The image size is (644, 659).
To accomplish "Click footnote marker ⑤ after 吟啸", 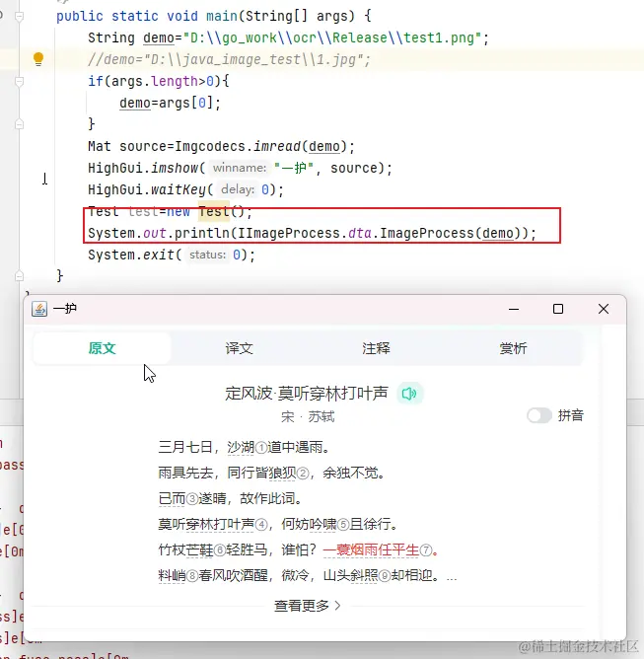I will tap(343, 525).
